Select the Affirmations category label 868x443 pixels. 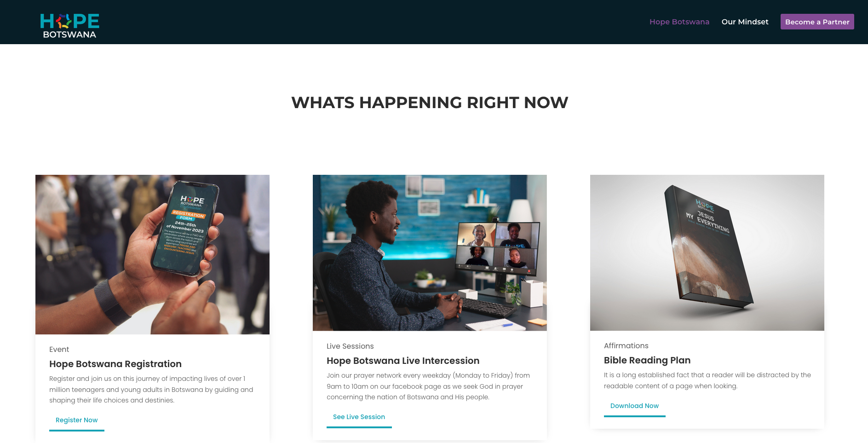tap(626, 346)
